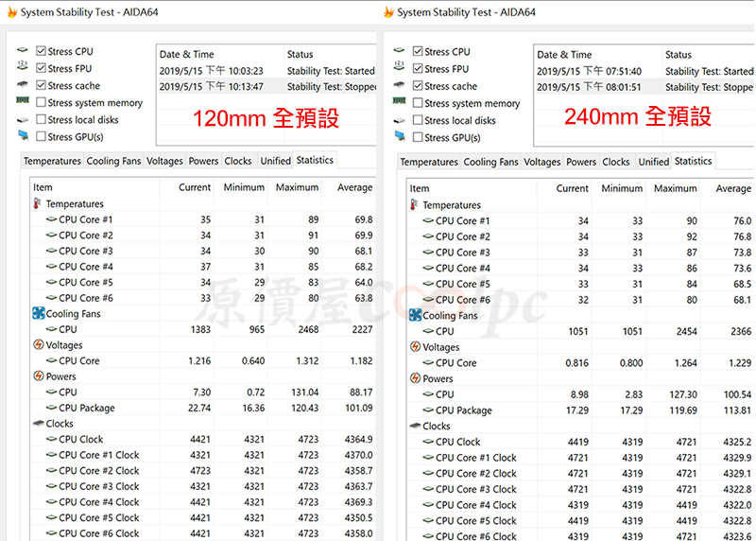The image size is (756, 541).
Task: Click fan icon beside Cooling Fans in right window
Action: 415,315
